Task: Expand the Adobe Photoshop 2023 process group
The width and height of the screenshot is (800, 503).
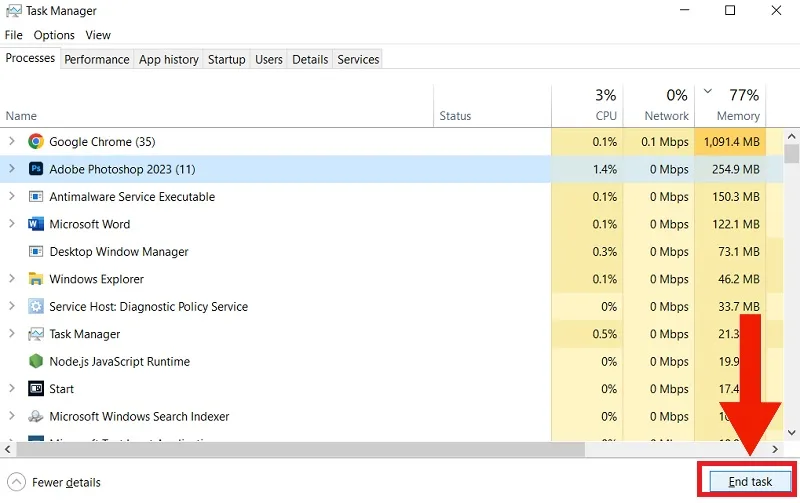Action: (x=12, y=169)
